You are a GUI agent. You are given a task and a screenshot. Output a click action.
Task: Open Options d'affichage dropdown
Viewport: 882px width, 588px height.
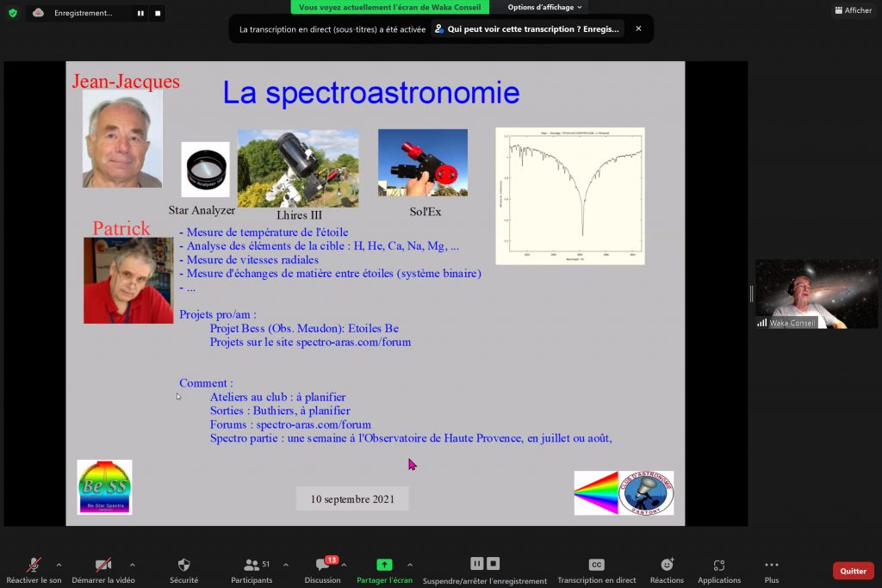point(544,7)
